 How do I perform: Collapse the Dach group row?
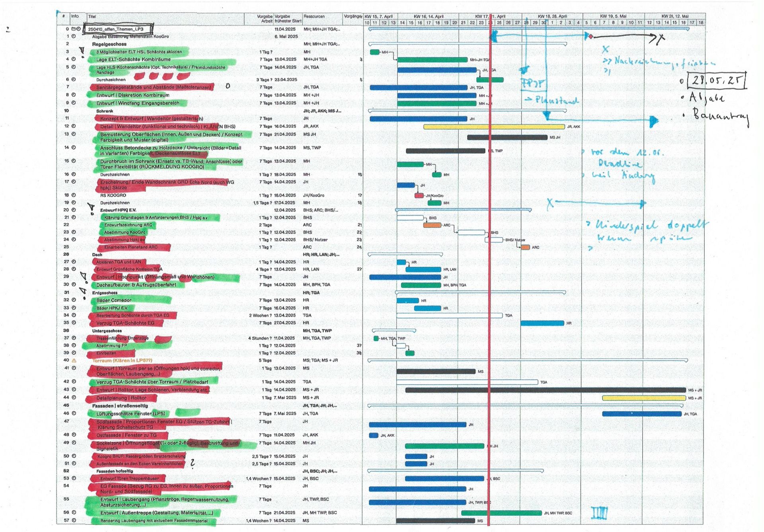(97, 255)
